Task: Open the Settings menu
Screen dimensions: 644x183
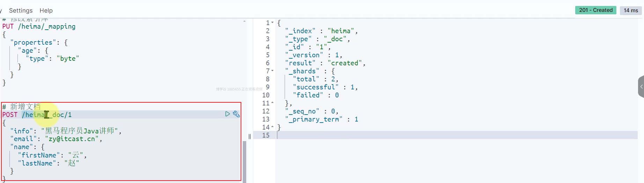Action: pos(21,10)
